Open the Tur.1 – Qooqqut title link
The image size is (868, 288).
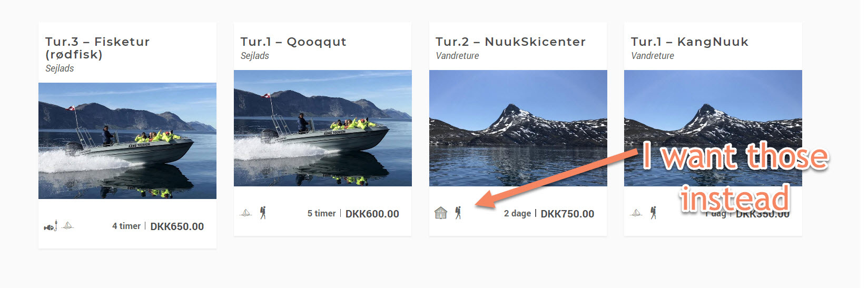(x=293, y=42)
